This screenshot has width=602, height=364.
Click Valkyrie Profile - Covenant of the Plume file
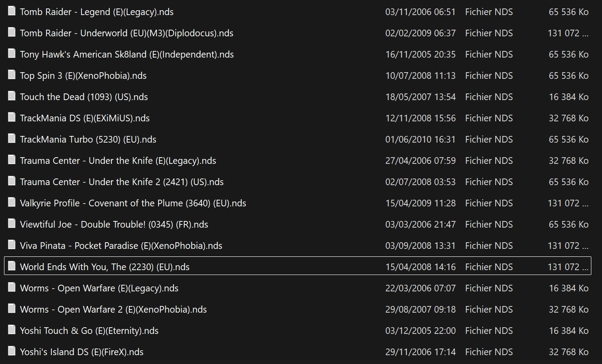tap(133, 203)
